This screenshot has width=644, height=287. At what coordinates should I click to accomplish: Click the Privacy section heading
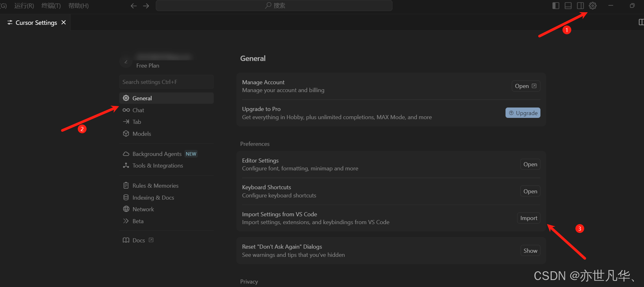(x=249, y=281)
